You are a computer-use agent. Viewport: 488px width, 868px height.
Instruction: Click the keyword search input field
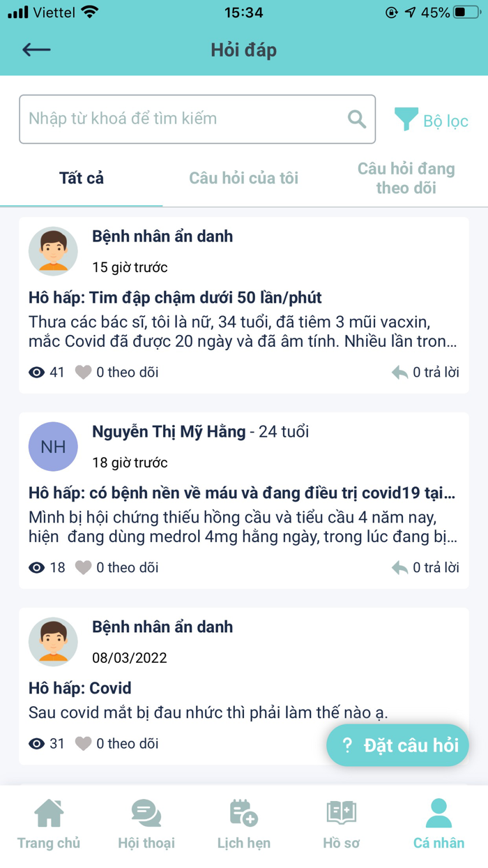click(174, 119)
